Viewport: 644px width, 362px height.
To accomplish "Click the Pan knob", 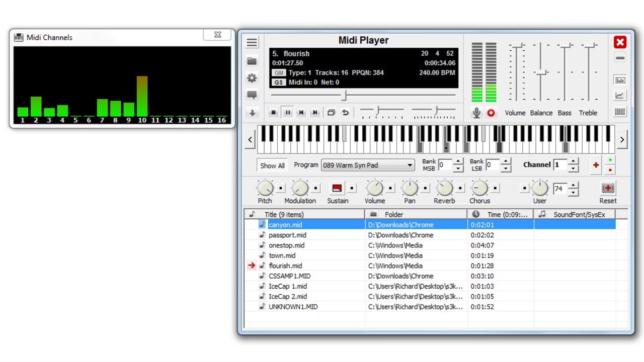I will coord(410,189).
